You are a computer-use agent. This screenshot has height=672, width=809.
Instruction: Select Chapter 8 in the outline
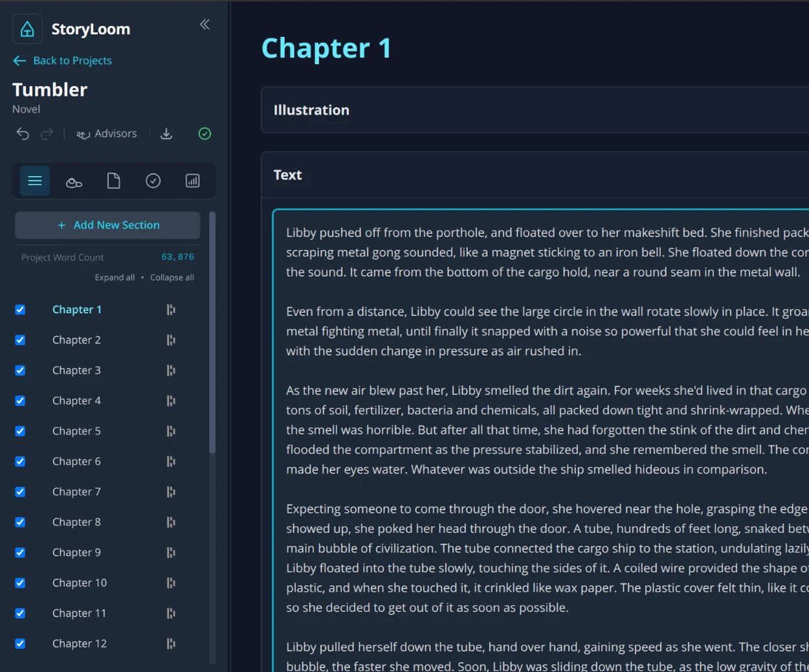[76, 522]
